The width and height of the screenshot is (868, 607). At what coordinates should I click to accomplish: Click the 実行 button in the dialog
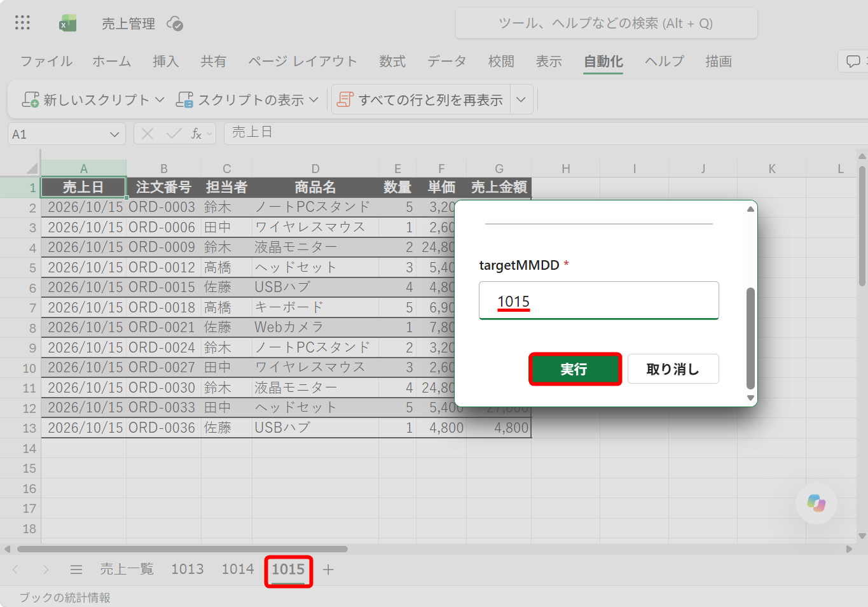click(575, 369)
